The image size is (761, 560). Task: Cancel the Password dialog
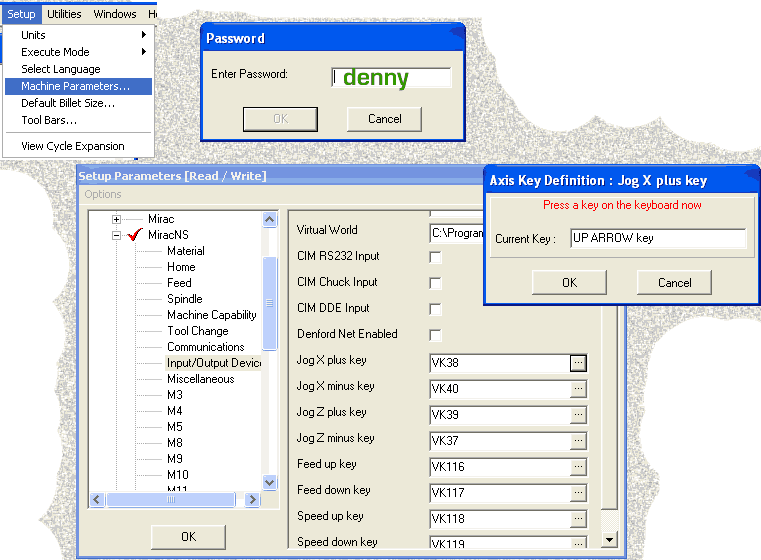click(x=384, y=118)
